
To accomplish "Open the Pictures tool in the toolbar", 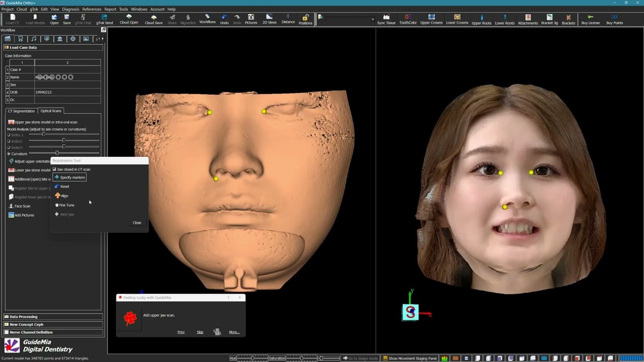I will (251, 19).
